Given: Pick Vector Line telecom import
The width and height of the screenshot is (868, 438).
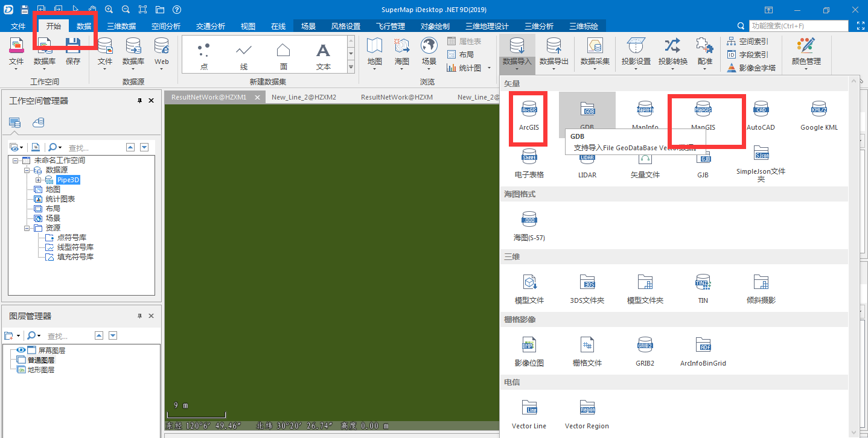Looking at the screenshot, I should point(529,414).
